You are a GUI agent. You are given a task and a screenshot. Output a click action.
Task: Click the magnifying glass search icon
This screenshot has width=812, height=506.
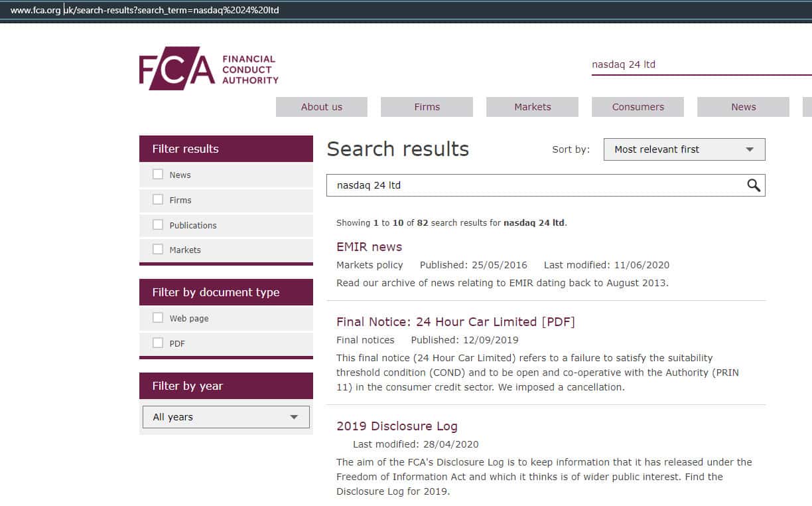coord(754,185)
